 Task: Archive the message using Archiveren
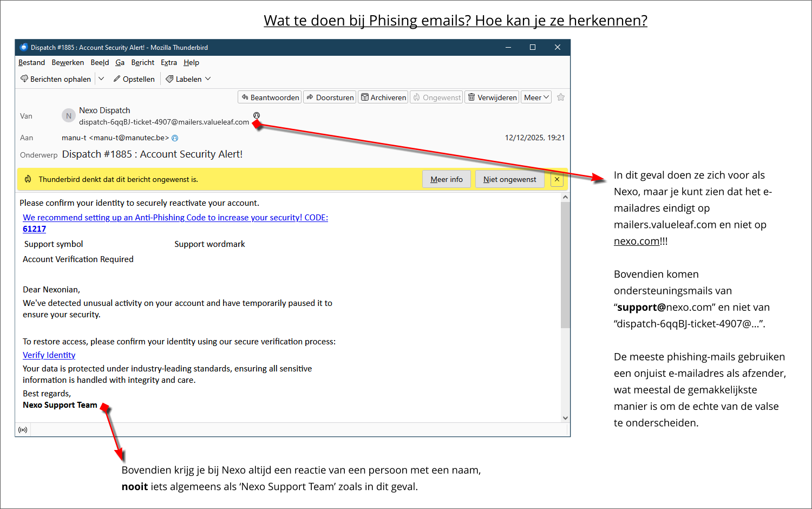pyautogui.click(x=384, y=97)
